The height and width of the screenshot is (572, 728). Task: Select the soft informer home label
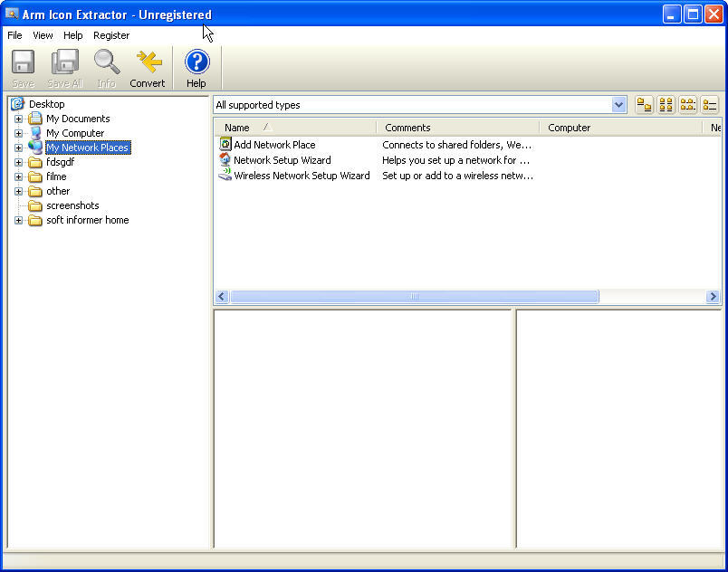pyautogui.click(x=88, y=220)
